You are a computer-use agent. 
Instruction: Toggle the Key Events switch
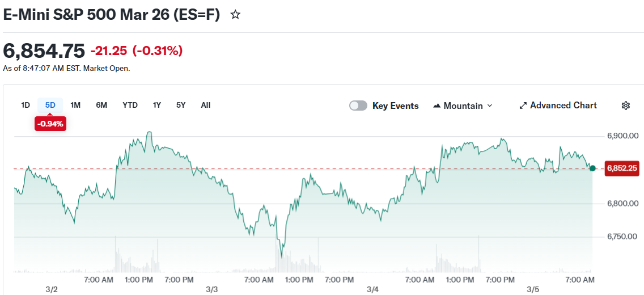358,106
